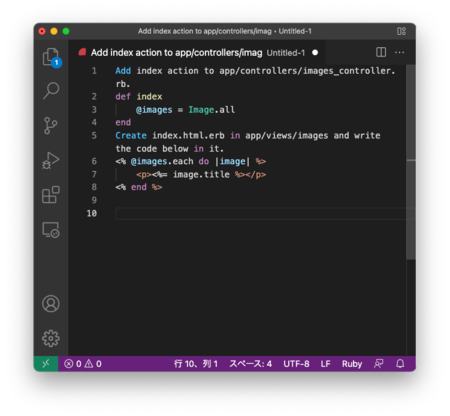Open the Explorer view in activity bar
The width and height of the screenshot is (450, 416).
click(x=51, y=57)
